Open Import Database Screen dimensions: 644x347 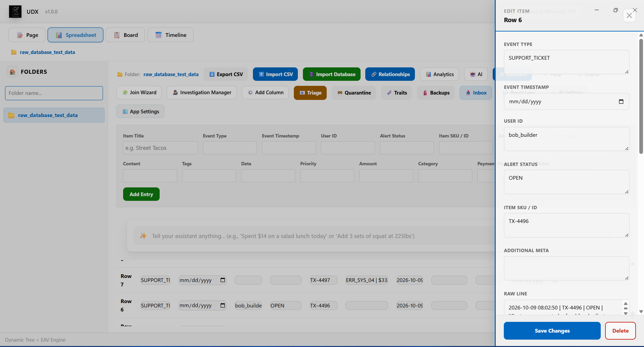pos(332,74)
